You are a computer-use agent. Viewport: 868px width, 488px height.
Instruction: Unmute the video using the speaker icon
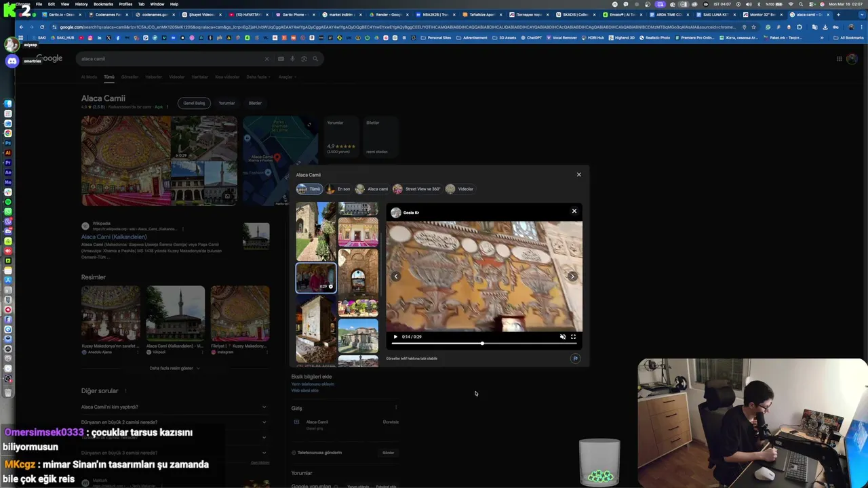562,337
